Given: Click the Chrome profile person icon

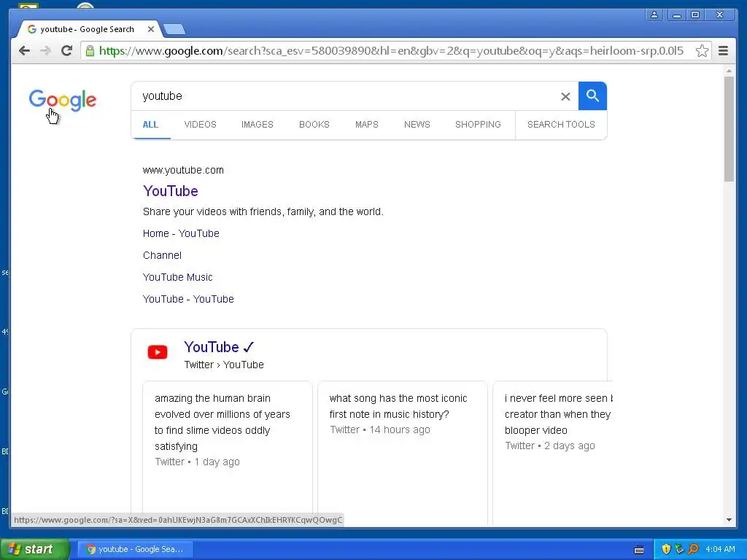Looking at the screenshot, I should tap(654, 15).
